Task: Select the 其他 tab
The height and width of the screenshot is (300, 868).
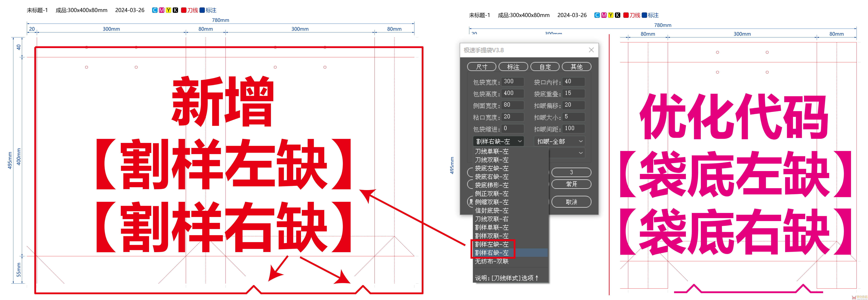Action: click(576, 67)
